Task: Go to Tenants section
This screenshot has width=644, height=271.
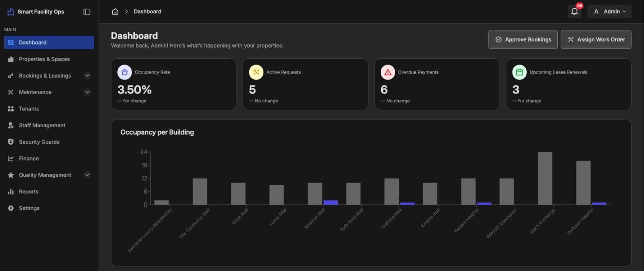Action: [x=49, y=109]
